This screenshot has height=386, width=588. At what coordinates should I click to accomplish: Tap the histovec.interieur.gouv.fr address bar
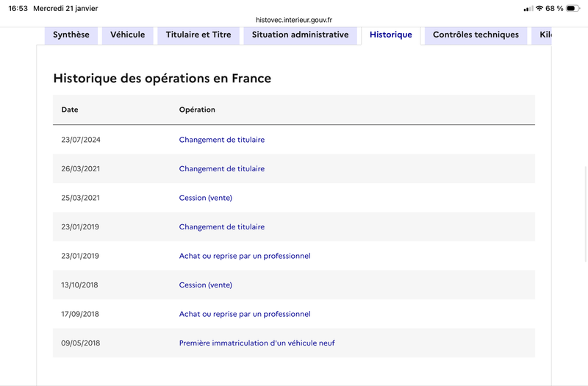(x=294, y=20)
